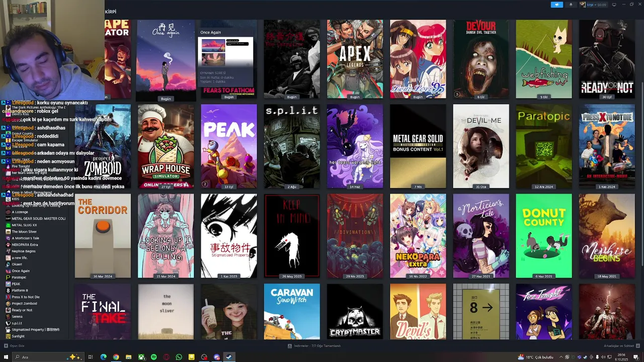Select 'a new life.' in sidebar
This screenshot has height=362, width=644.
[x=20, y=258]
